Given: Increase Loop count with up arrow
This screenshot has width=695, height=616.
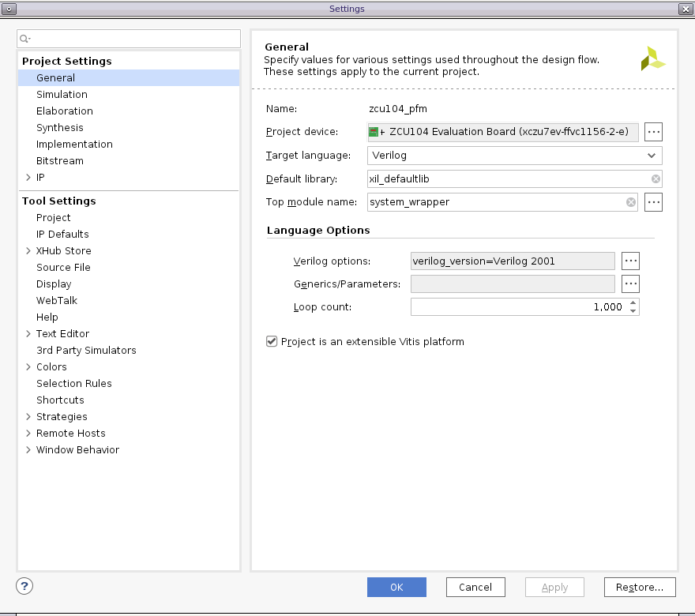Looking at the screenshot, I should click(633, 302).
